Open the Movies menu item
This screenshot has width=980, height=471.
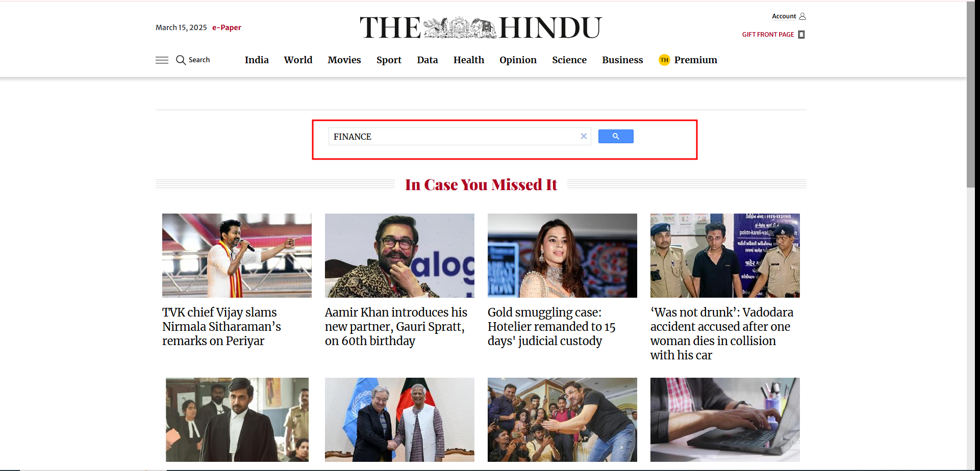click(344, 60)
